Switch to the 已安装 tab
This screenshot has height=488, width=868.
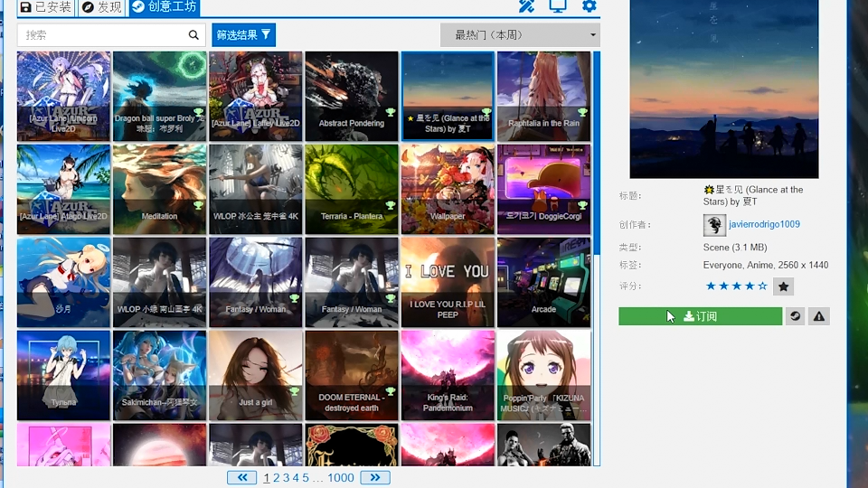point(46,7)
